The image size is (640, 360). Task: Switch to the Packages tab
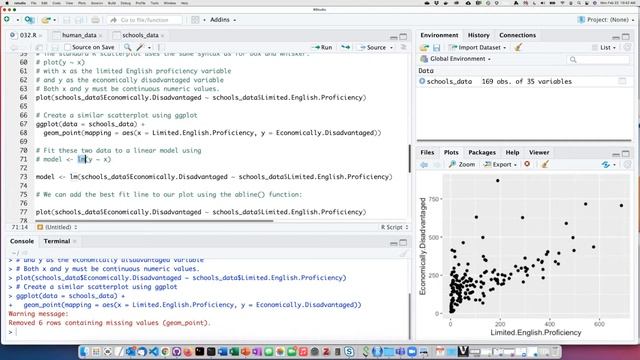coord(482,152)
